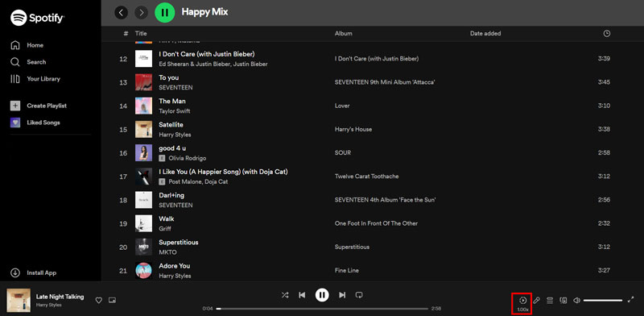Viewport: 644px width, 316px height.
Task: Like Late Night Talking with the heart icon
Action: pyautogui.click(x=98, y=301)
